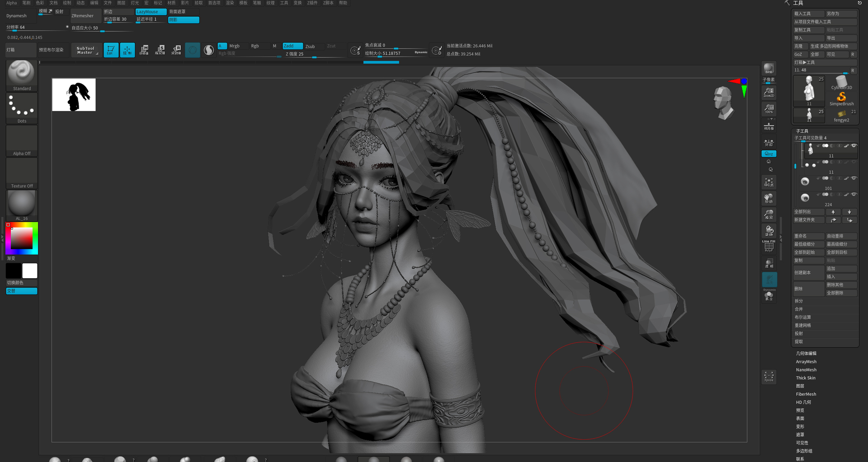Toggle the Zadd mode
Image resolution: width=868 pixels, height=462 pixels.
pyautogui.click(x=292, y=46)
